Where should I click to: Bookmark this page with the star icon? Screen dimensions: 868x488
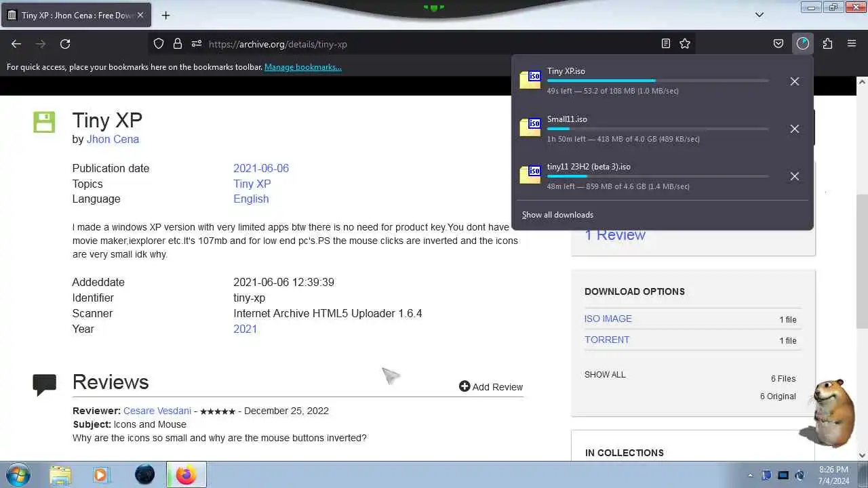coord(685,43)
